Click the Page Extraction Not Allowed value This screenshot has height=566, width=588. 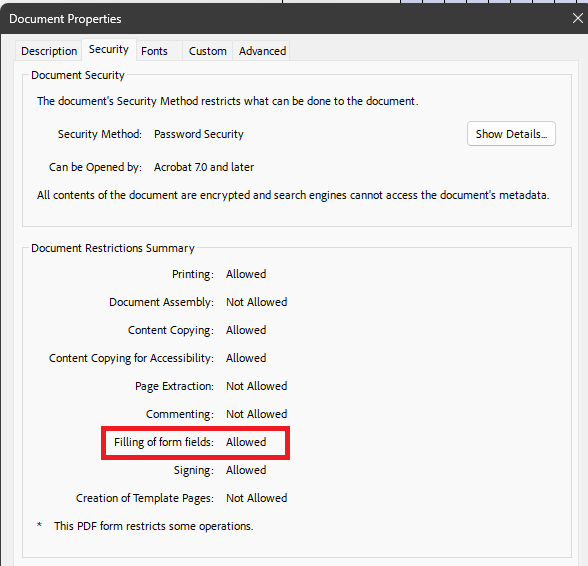256,386
